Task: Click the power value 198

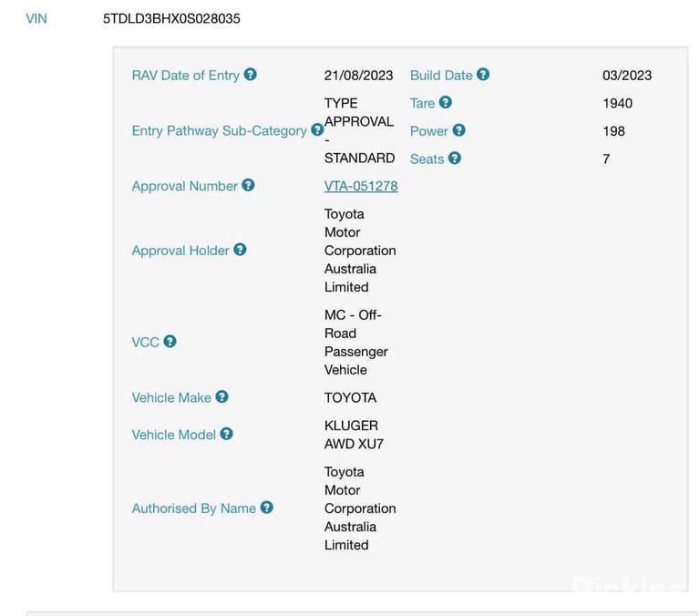Action: tap(613, 131)
